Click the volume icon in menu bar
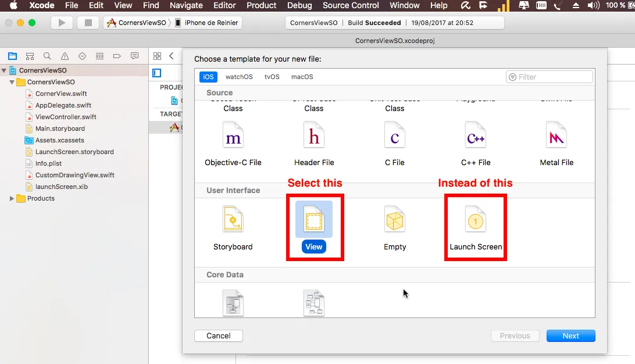This screenshot has height=364, width=635. point(594,5)
